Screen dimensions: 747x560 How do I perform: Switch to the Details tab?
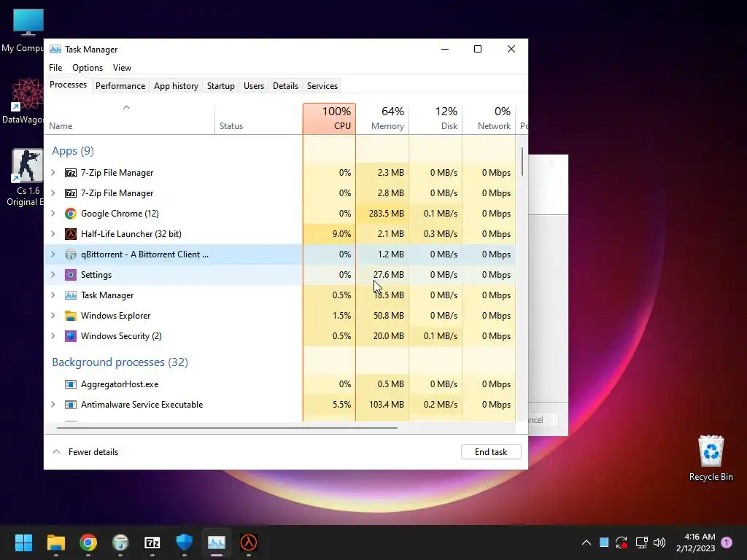285,86
